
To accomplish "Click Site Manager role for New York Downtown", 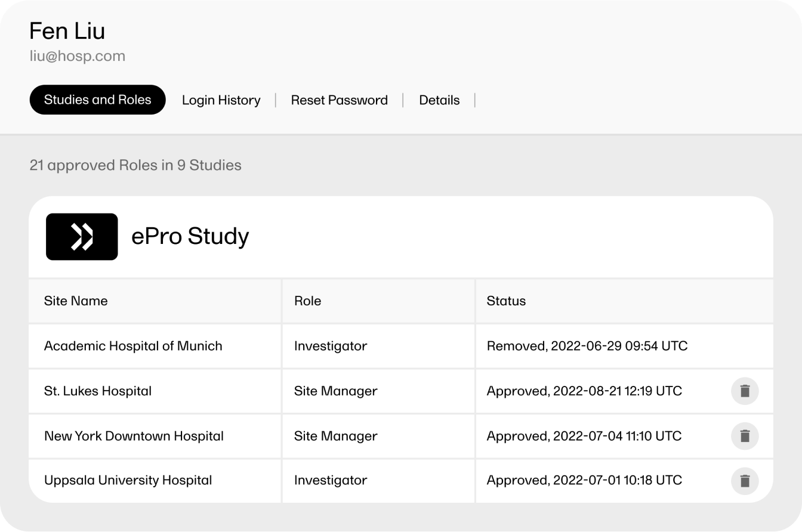I will point(336,436).
